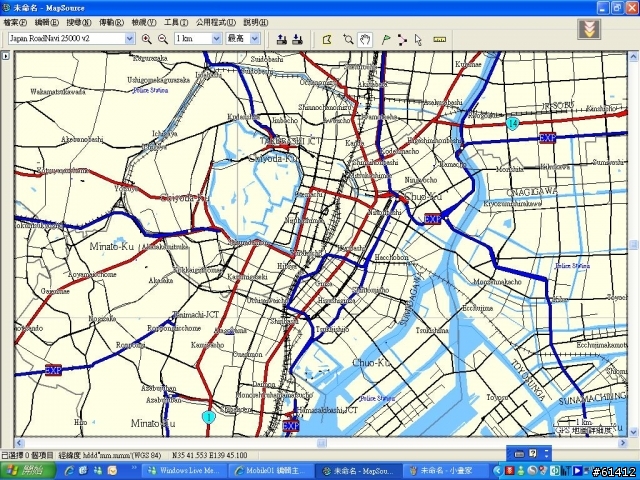Click the red tray icon

point(509,471)
